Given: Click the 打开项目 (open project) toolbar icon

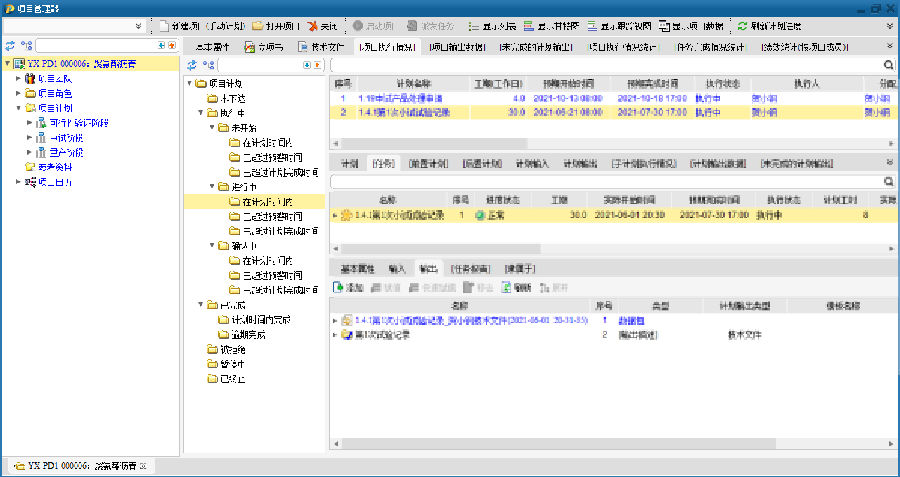Looking at the screenshot, I should 258,25.
